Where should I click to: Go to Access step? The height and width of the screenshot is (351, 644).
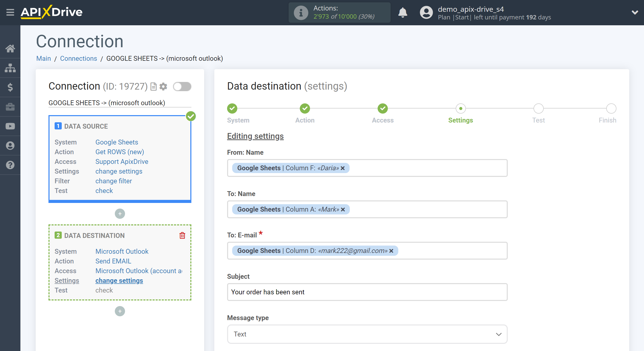(383, 108)
